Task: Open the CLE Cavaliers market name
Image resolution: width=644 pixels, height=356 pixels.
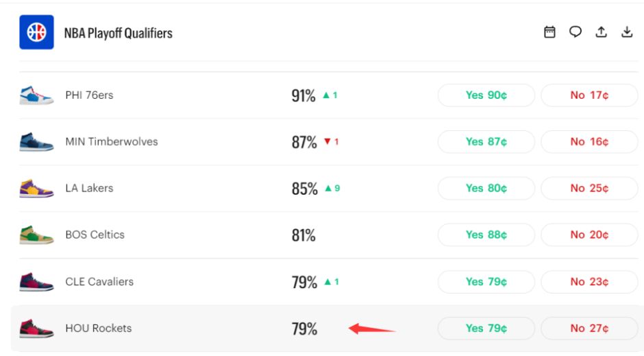Action: point(99,282)
